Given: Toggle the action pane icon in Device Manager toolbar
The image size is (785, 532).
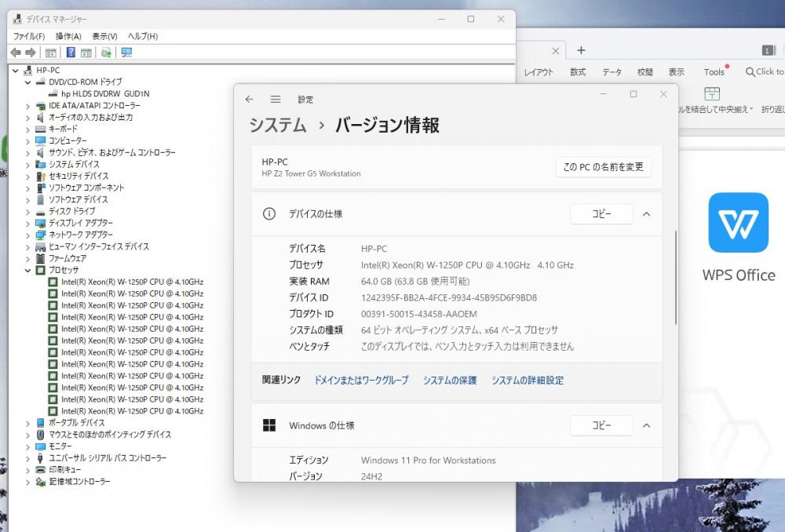Looking at the screenshot, I should tap(86, 53).
